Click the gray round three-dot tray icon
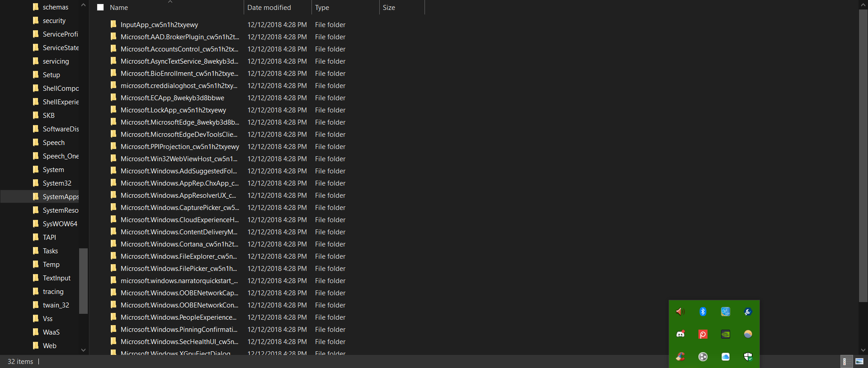The image size is (868, 368). (x=703, y=357)
